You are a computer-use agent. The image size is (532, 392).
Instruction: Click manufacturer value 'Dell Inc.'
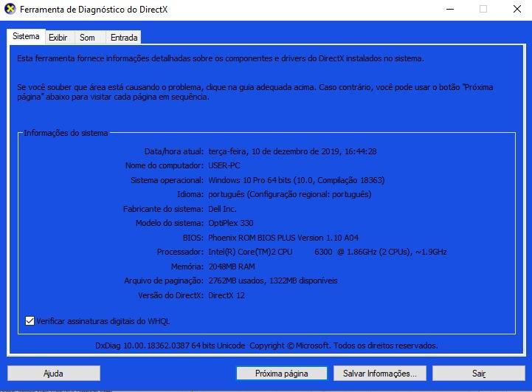(222, 209)
